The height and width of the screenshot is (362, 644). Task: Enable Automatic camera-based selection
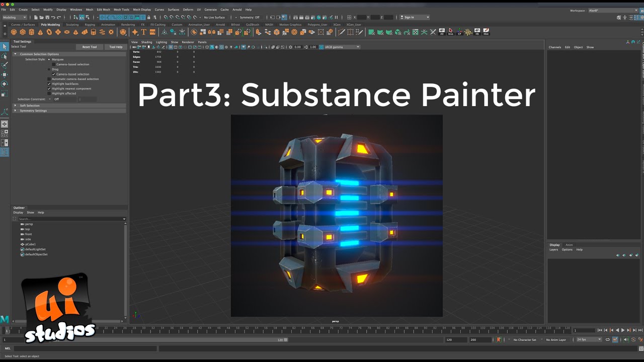click(x=49, y=79)
